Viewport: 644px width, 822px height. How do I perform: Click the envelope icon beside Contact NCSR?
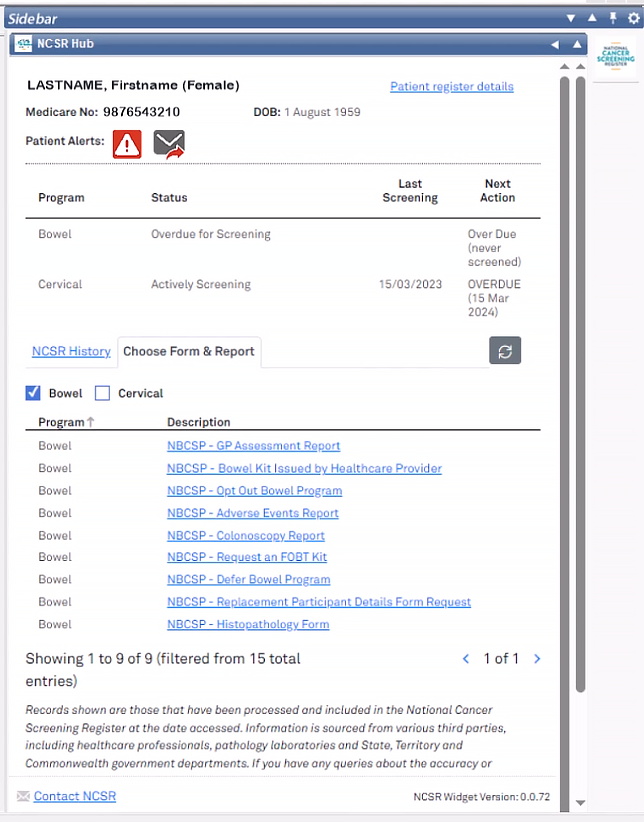pyautogui.click(x=23, y=796)
